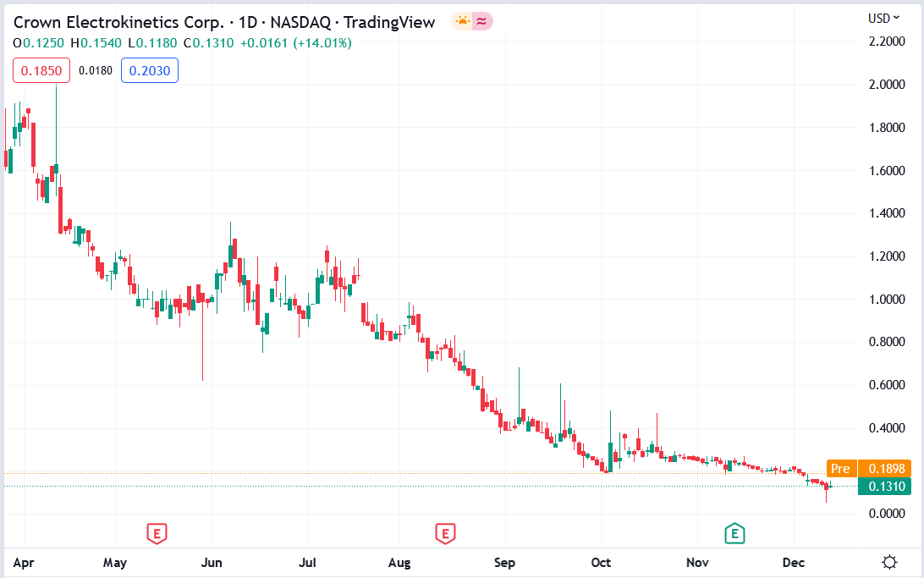
Task: Click the 2.2000 price axis label
Action: 887,41
